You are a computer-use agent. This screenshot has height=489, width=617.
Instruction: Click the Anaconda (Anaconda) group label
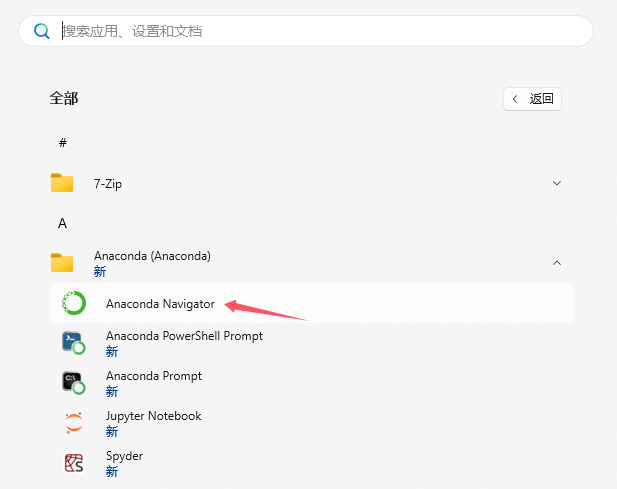click(x=152, y=256)
